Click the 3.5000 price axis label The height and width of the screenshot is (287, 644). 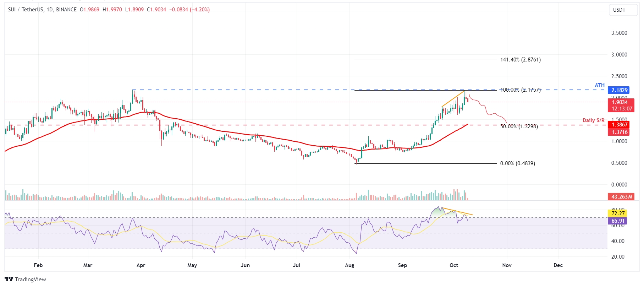pyautogui.click(x=619, y=33)
